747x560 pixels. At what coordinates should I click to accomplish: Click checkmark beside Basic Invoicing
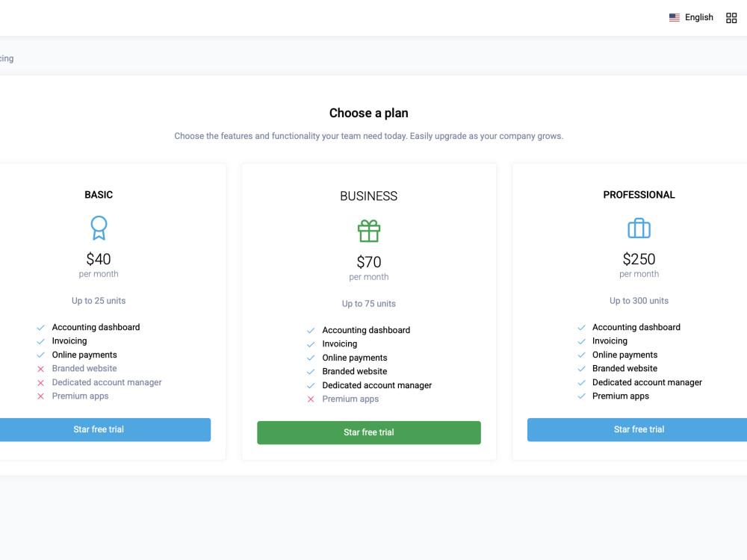tap(40, 341)
